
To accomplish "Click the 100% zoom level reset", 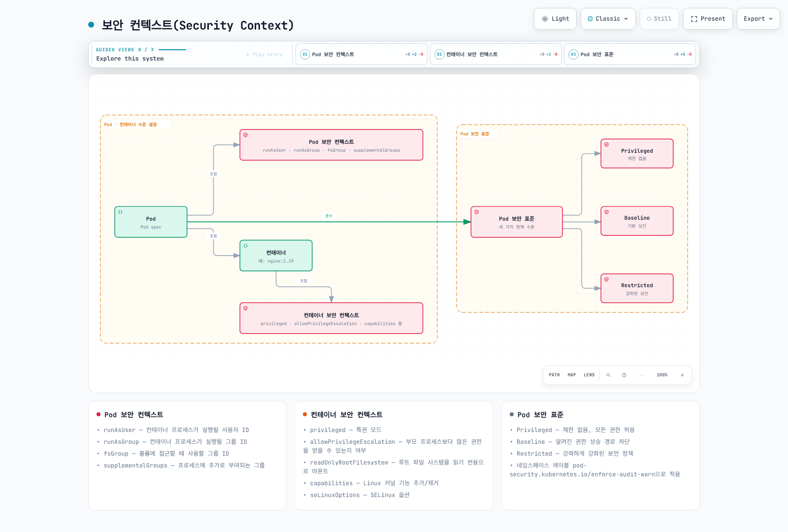I will [x=662, y=375].
